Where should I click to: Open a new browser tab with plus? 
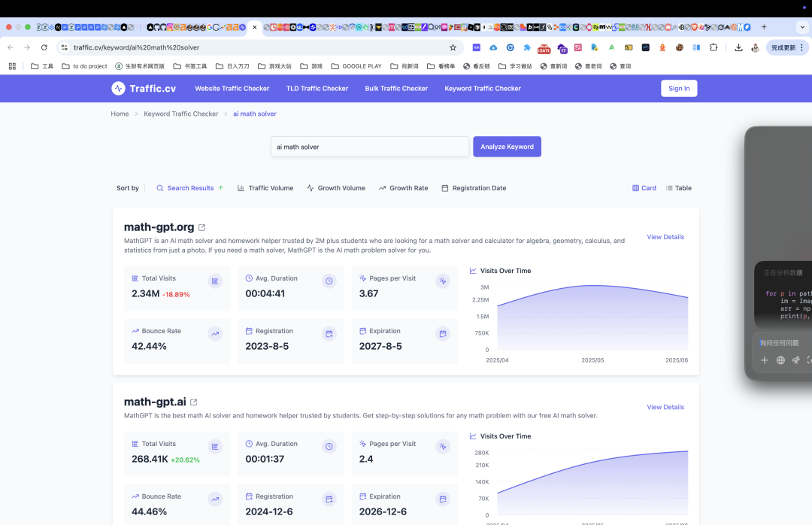pos(764,27)
